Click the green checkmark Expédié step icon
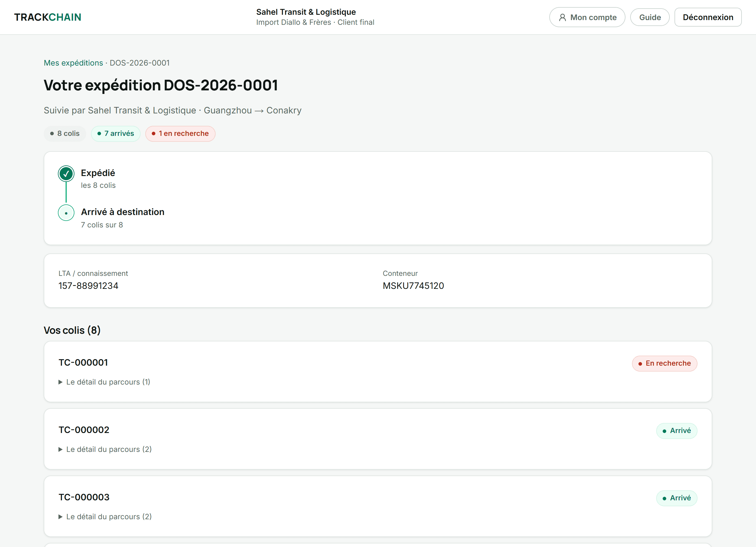This screenshot has width=756, height=547. click(x=66, y=173)
